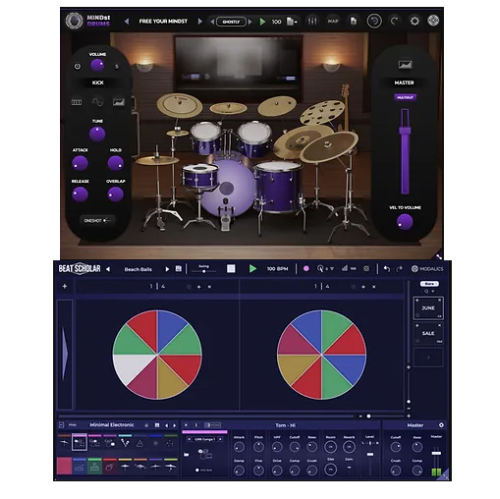Click the file page icon next to MAP
Screen dimensions: 500x499
pos(353,21)
